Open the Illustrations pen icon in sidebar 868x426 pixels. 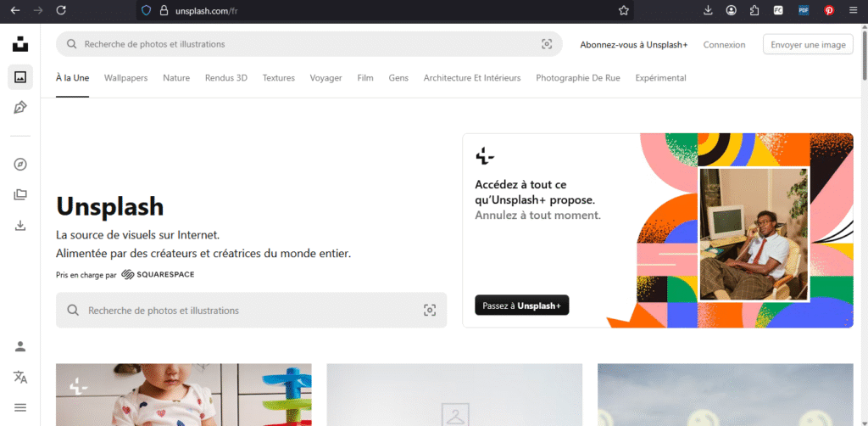click(x=20, y=108)
